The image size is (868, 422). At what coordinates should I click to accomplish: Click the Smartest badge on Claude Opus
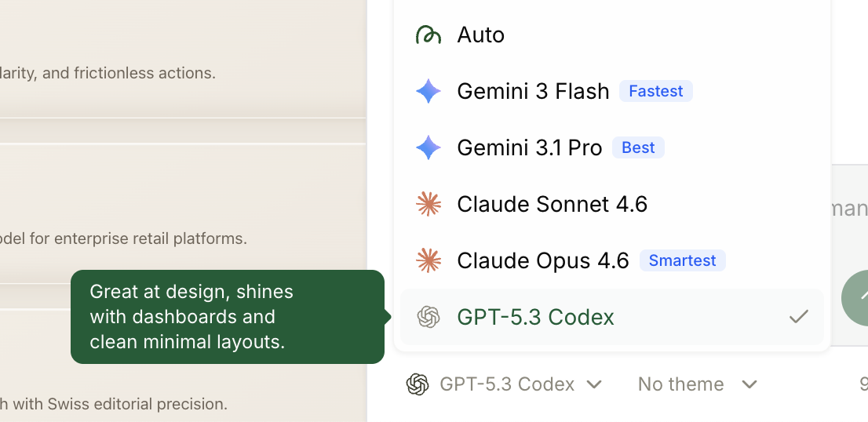(x=682, y=260)
